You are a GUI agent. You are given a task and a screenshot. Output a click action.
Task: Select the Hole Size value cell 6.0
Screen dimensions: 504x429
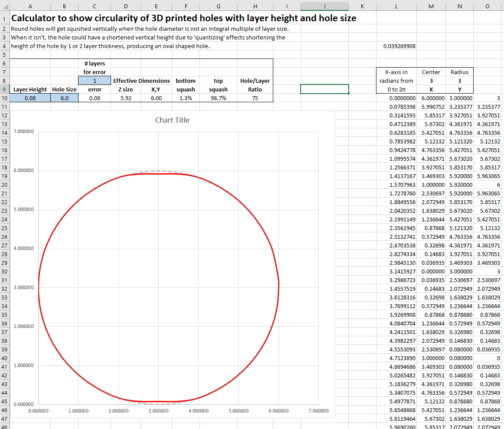(x=64, y=98)
